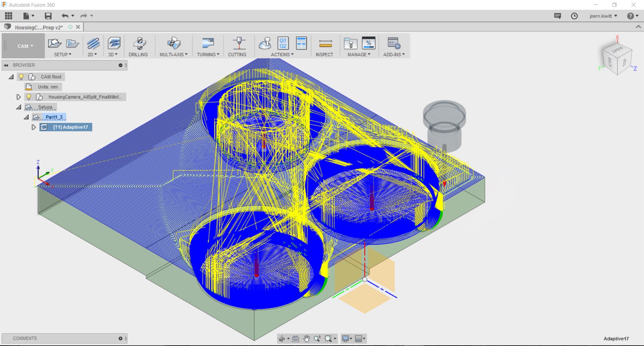Click the File menu icon
The width and height of the screenshot is (644, 346).
[x=26, y=16]
